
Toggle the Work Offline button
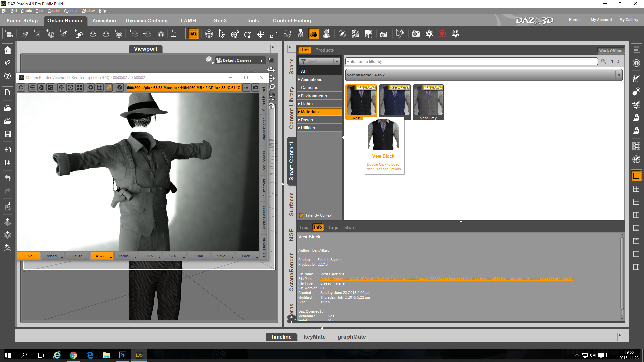tap(610, 51)
